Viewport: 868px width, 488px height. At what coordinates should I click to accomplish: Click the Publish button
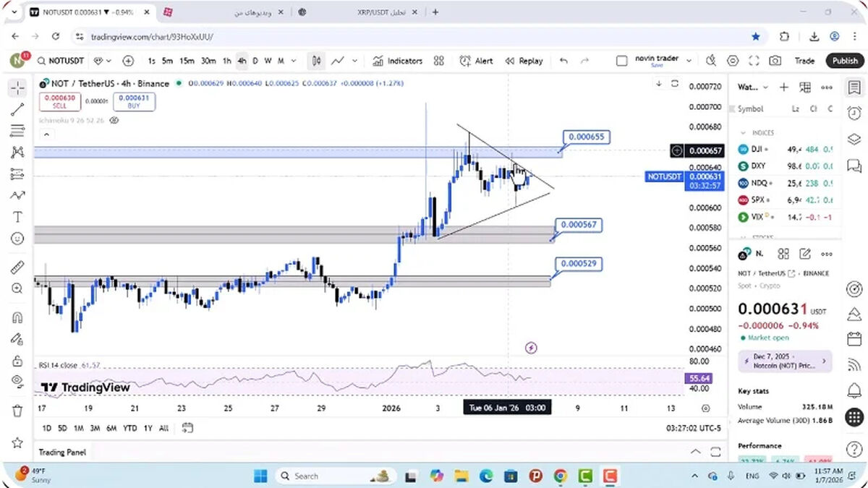(x=845, y=61)
